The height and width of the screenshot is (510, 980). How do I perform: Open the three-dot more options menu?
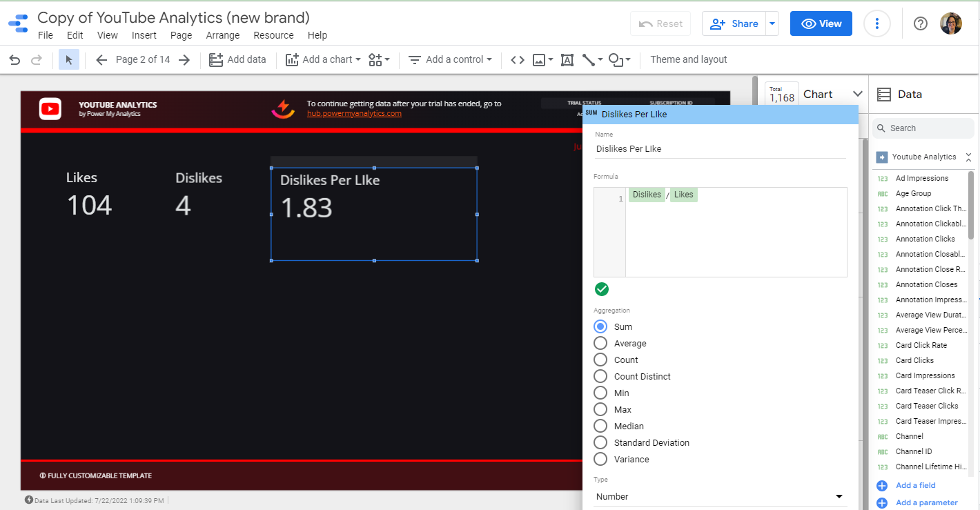click(x=876, y=23)
